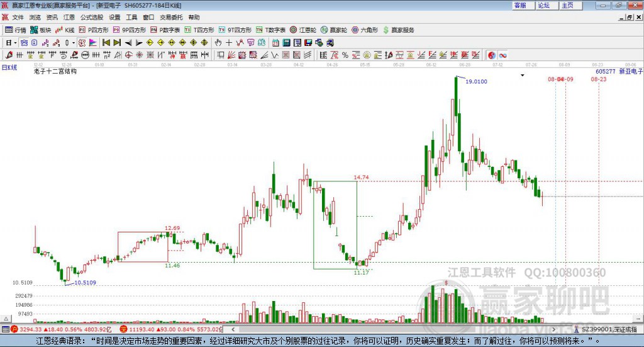Click the 11.17 low price label

click(x=361, y=272)
